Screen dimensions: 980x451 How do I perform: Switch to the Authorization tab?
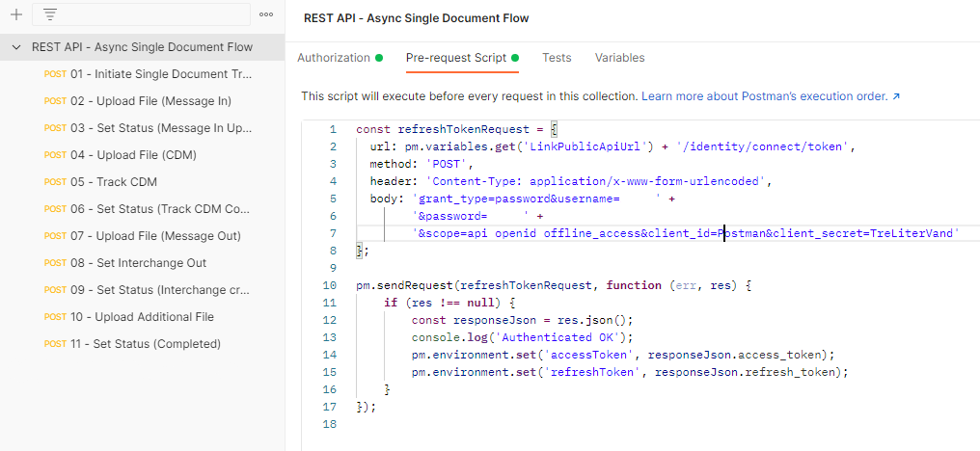[334, 58]
